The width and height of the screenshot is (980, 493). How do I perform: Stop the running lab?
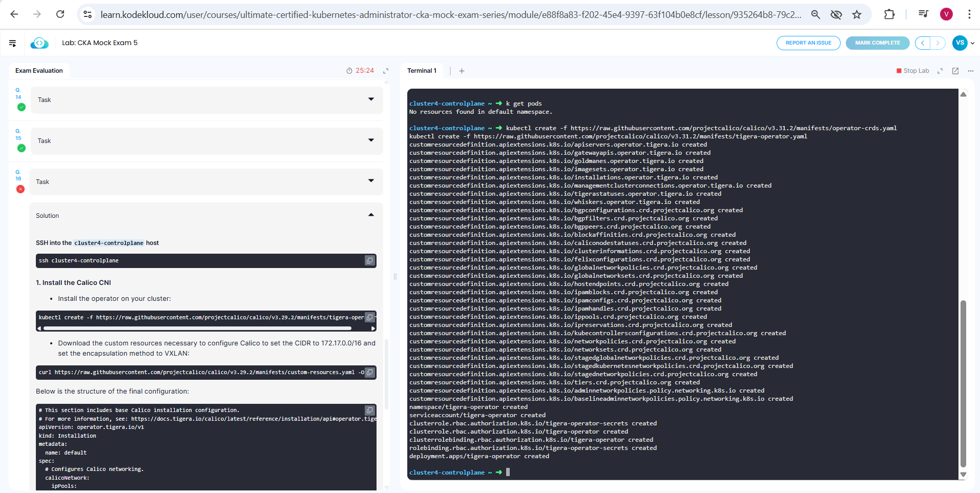pyautogui.click(x=912, y=71)
